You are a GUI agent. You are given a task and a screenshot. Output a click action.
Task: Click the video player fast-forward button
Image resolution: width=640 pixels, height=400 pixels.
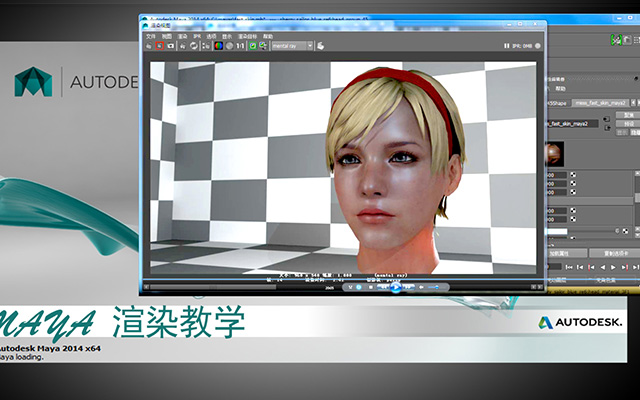point(409,287)
